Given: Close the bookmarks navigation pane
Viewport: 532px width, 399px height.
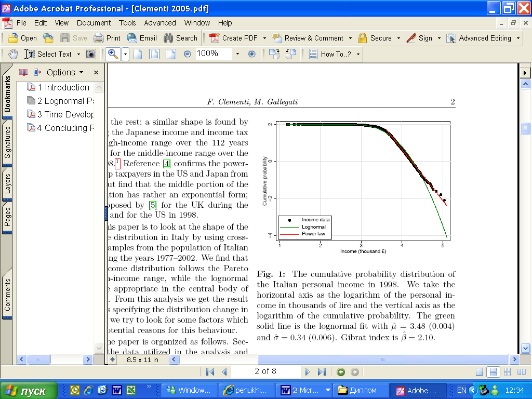Looking at the screenshot, I should point(96,72).
